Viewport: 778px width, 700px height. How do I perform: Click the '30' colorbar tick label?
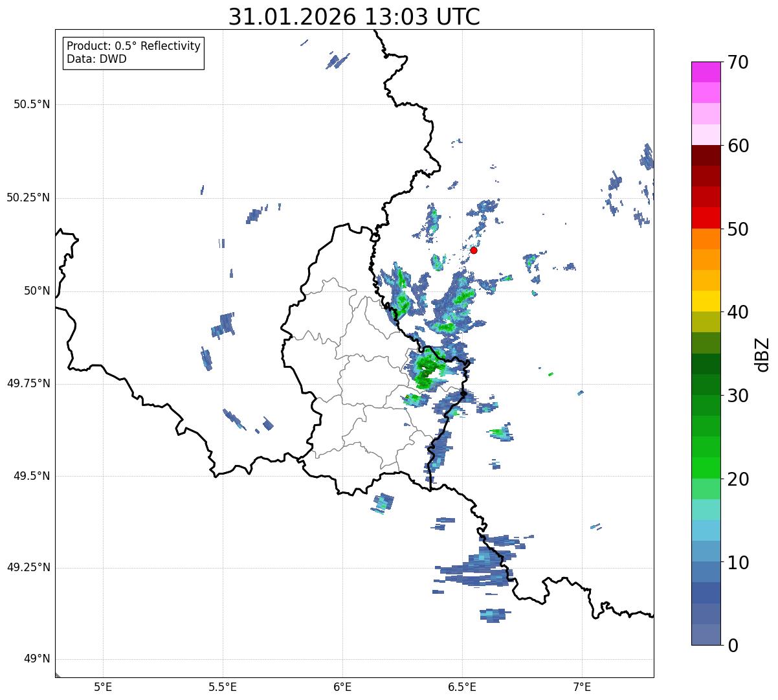[738, 396]
